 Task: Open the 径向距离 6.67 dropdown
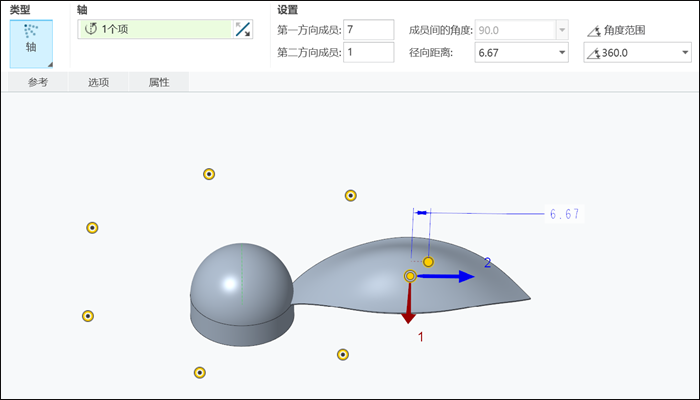click(562, 53)
